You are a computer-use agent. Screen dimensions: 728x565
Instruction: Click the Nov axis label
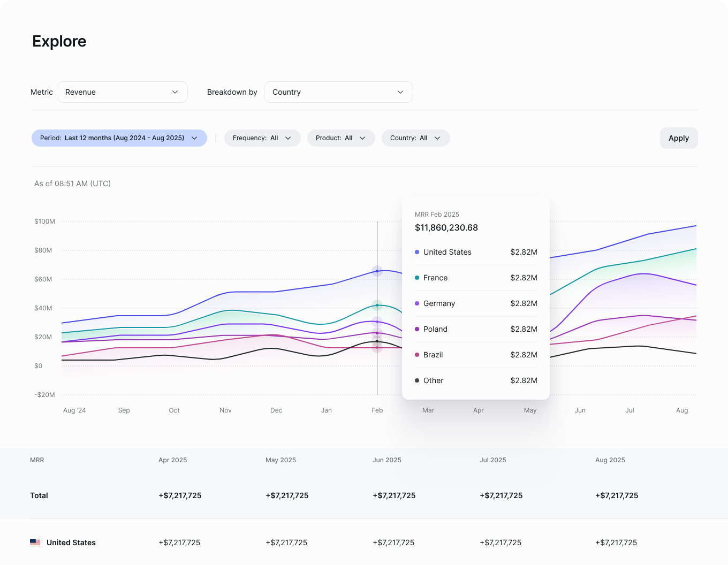[225, 410]
